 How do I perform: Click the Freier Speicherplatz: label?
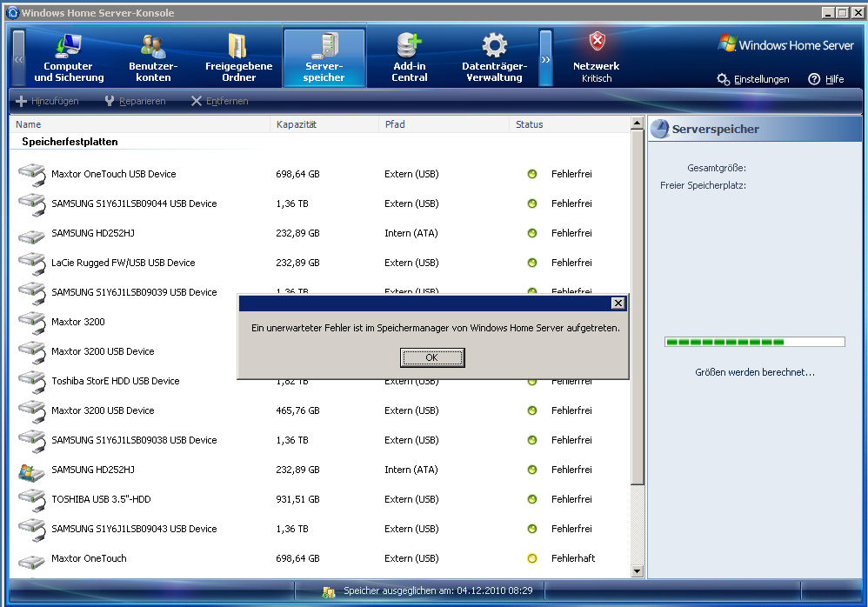point(703,186)
